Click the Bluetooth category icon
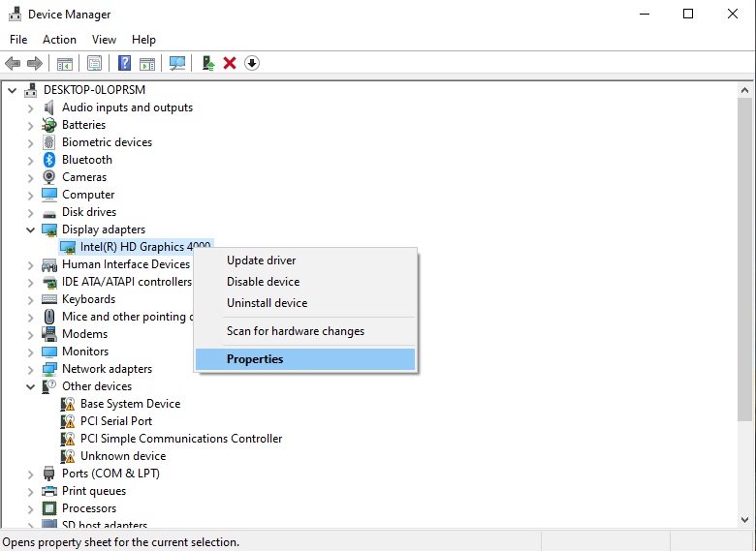 [49, 160]
